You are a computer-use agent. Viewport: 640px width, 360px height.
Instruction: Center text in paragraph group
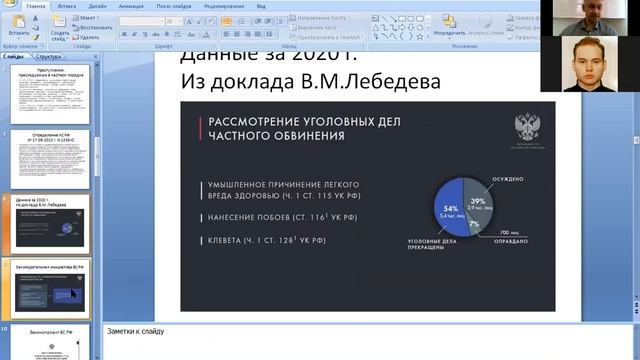point(237,35)
